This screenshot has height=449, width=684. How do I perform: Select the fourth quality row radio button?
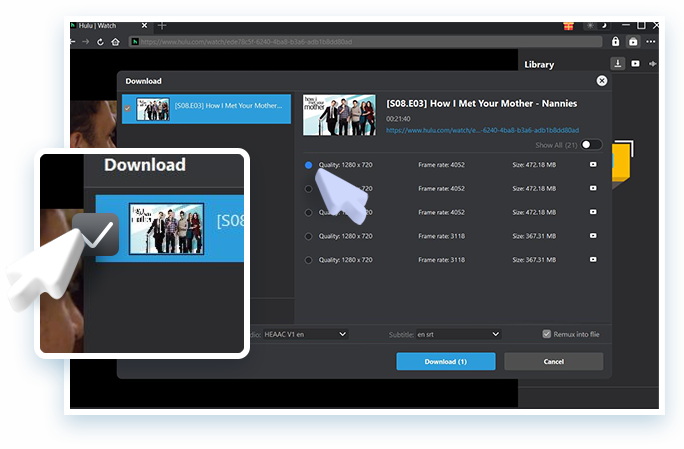point(308,236)
